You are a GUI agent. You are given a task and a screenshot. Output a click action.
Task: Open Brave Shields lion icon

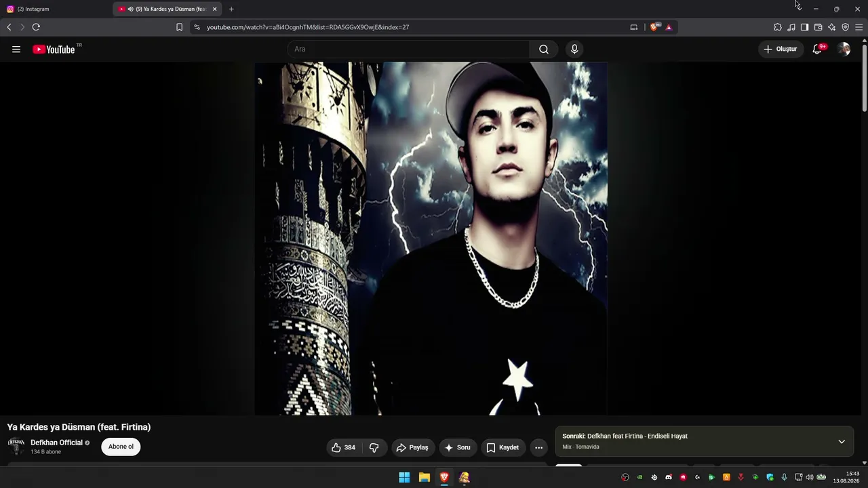click(x=654, y=27)
